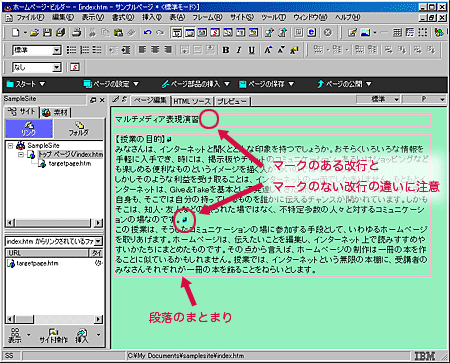Click the サイト操作 button
This screenshot has height=363, width=450.
click(x=53, y=335)
